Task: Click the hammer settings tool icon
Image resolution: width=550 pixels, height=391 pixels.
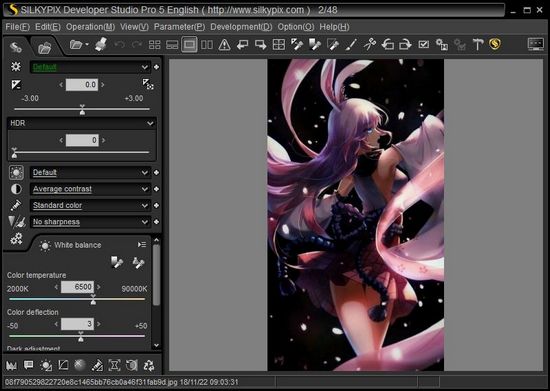Action: (x=477, y=45)
